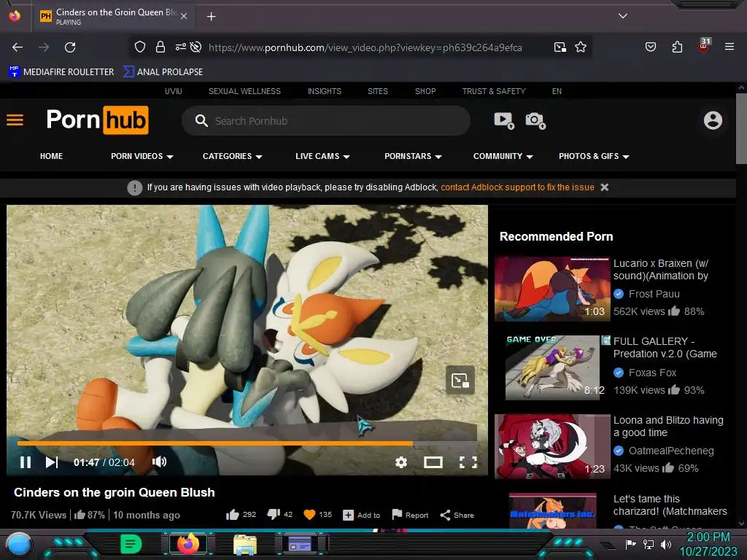The height and width of the screenshot is (560, 747).
Task: Open the tracking protection shield icon
Action: [x=139, y=47]
